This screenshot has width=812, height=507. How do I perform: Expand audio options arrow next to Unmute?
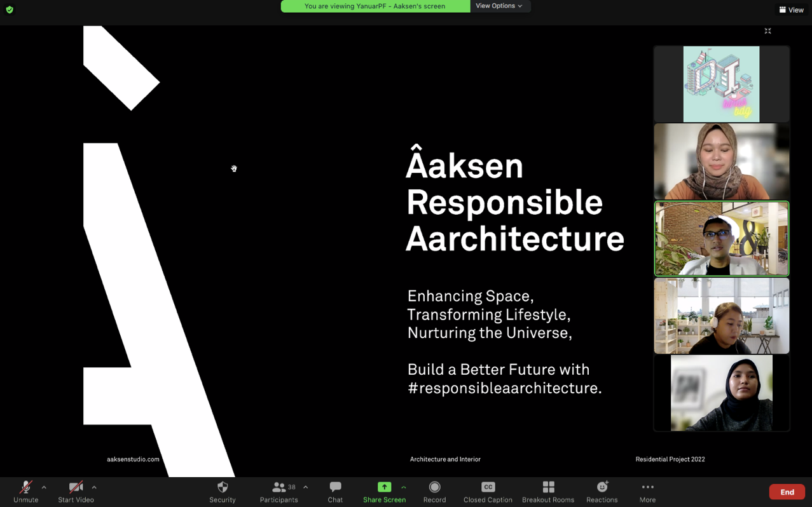pyautogui.click(x=44, y=487)
